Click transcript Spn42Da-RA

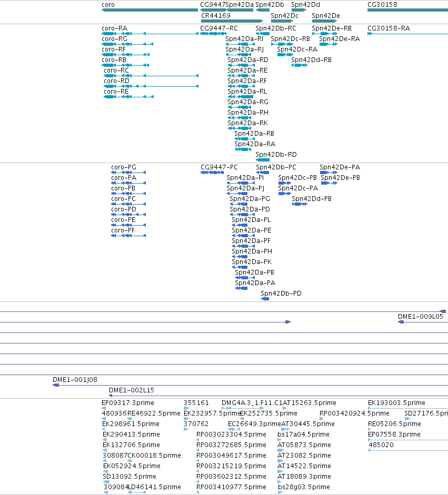[x=243, y=149]
